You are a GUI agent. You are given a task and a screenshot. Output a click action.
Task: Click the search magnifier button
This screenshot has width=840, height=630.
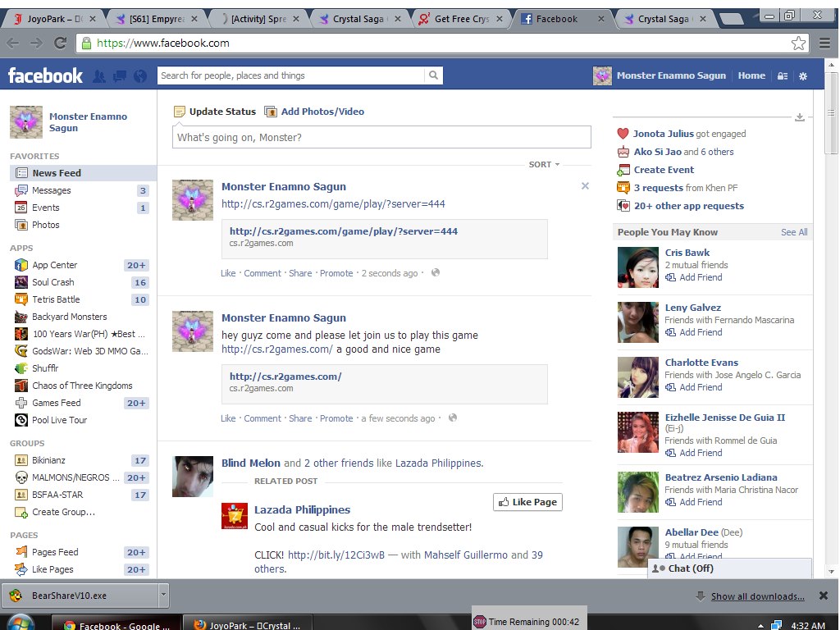(x=434, y=75)
